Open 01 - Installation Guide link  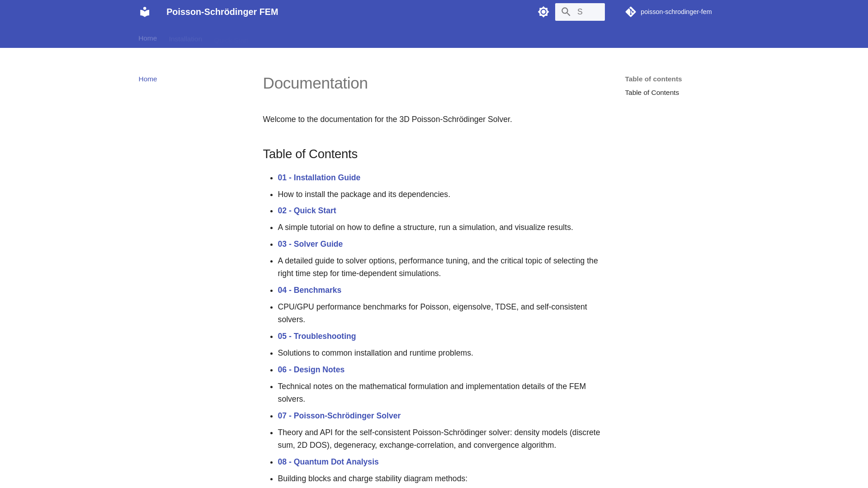[x=319, y=178]
